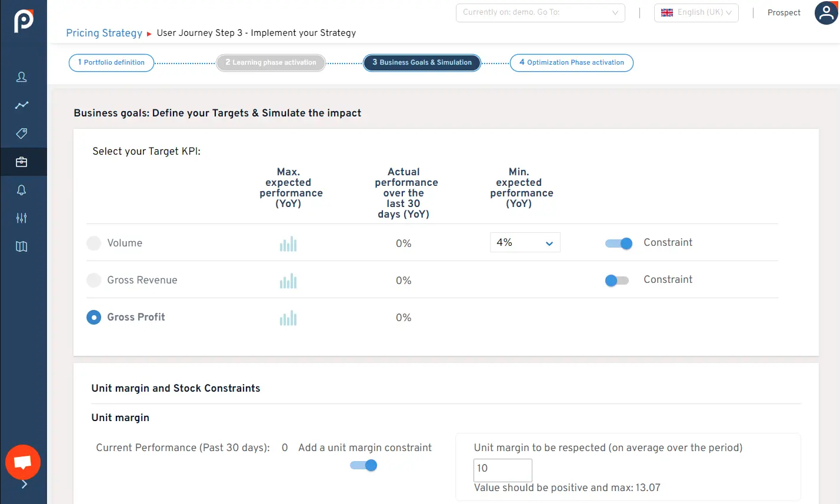Disable the Volume constraint switch
Viewport: 840px width, 504px height.
pyautogui.click(x=618, y=243)
